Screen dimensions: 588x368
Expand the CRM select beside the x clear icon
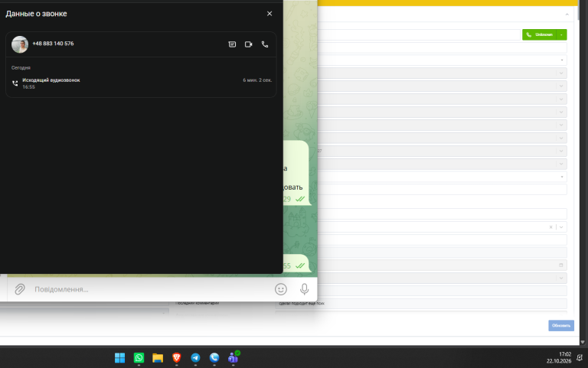pos(561,227)
